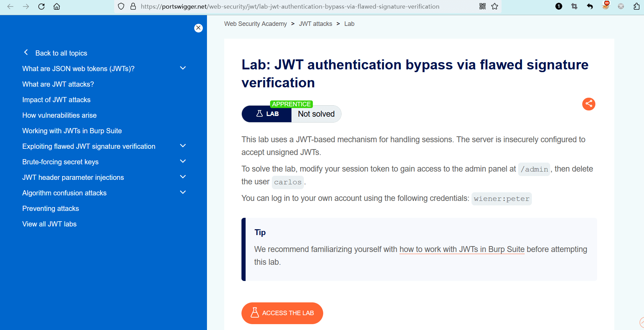Open 'JWT header parameter injections' topic
The height and width of the screenshot is (330, 644).
[73, 177]
